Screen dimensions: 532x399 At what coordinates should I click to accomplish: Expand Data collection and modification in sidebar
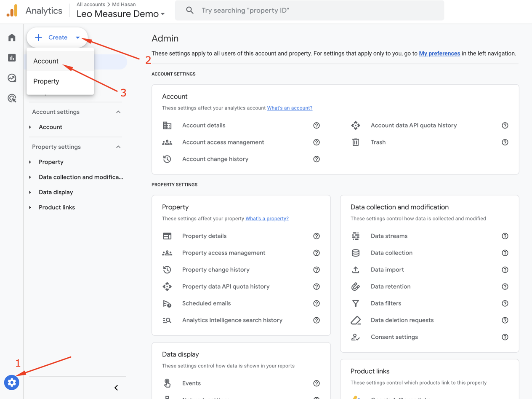[x=30, y=177]
